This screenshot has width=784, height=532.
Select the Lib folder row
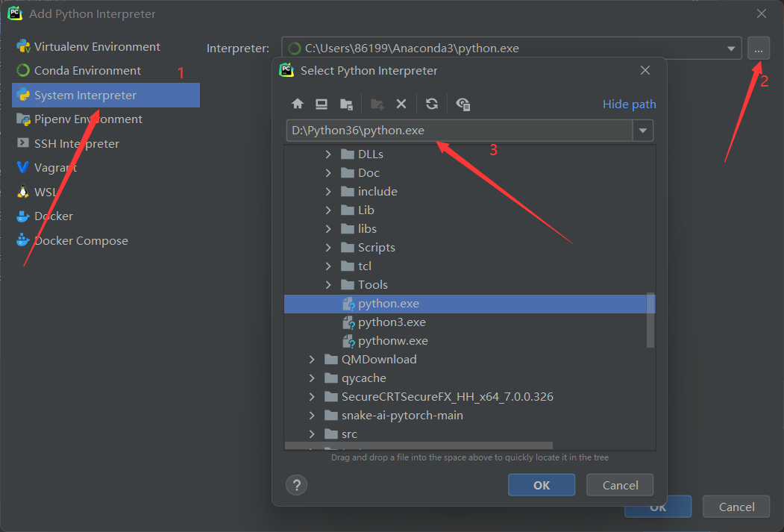click(469, 210)
